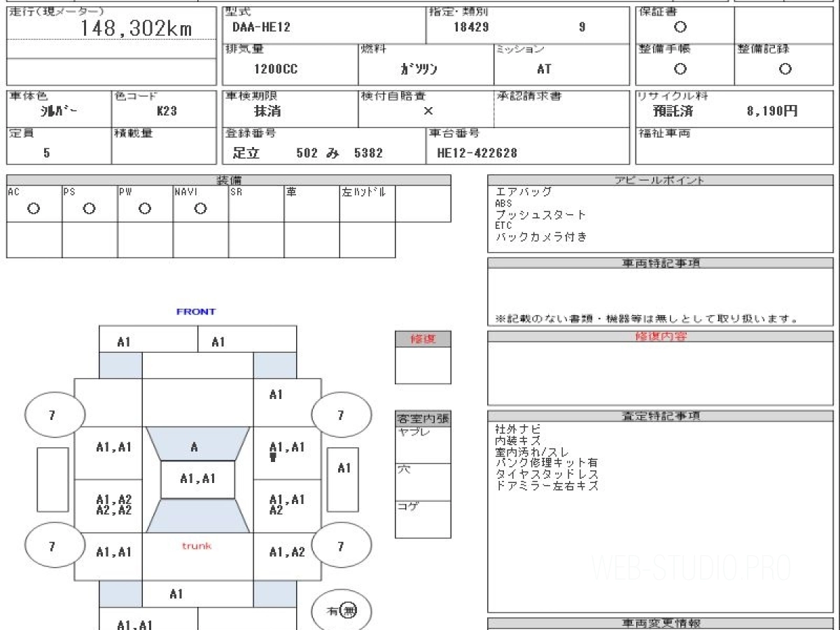The height and width of the screenshot is (630, 840).
Task: Click the recycle status 預託済
Action: tap(673, 111)
